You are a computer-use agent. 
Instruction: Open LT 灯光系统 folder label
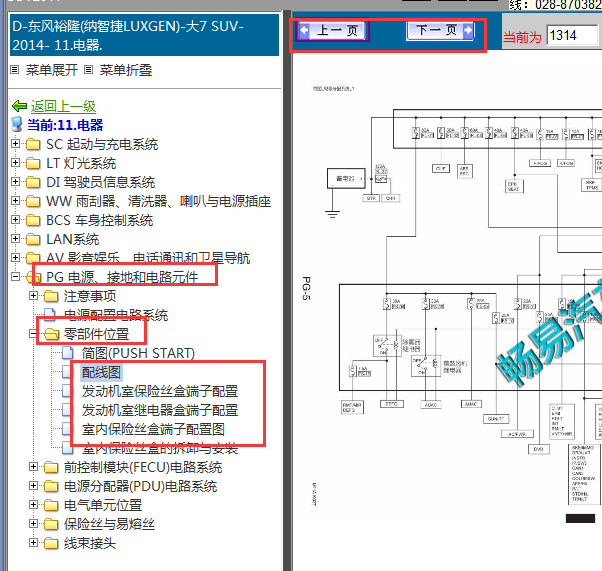tap(81, 163)
